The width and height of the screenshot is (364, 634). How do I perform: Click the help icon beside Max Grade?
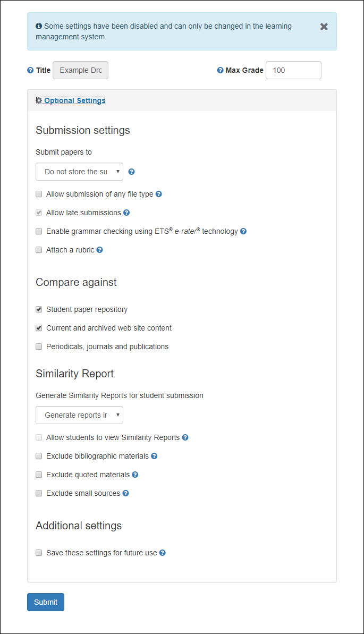tap(219, 70)
